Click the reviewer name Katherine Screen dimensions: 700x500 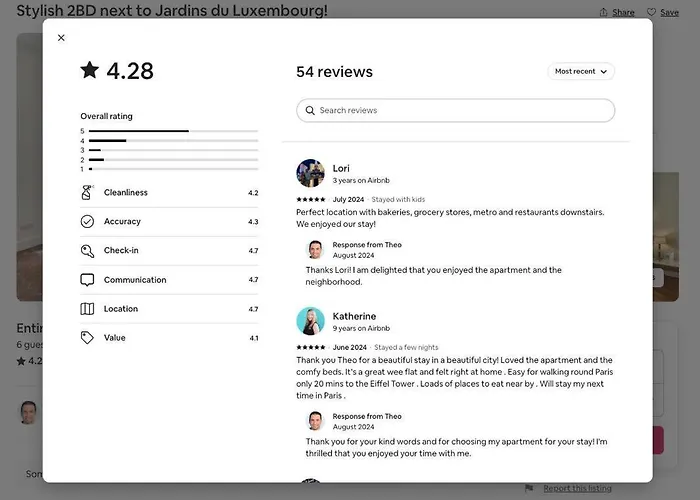[354, 316]
